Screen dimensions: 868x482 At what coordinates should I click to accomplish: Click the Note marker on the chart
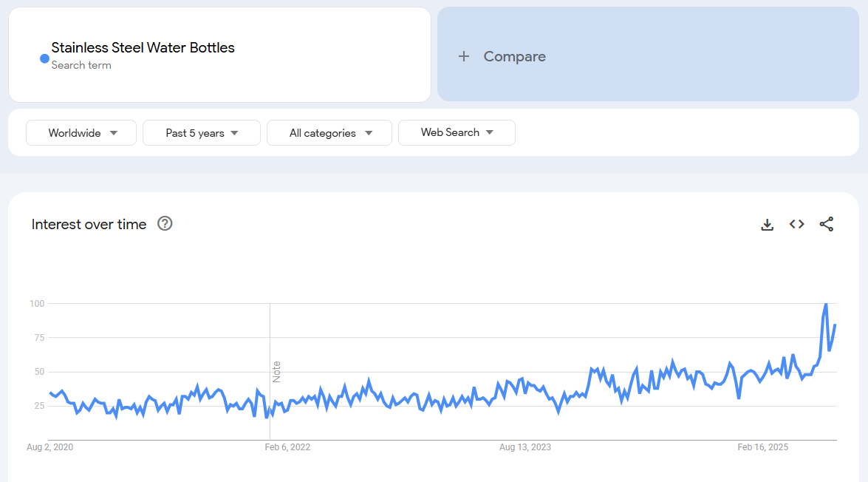click(x=277, y=371)
